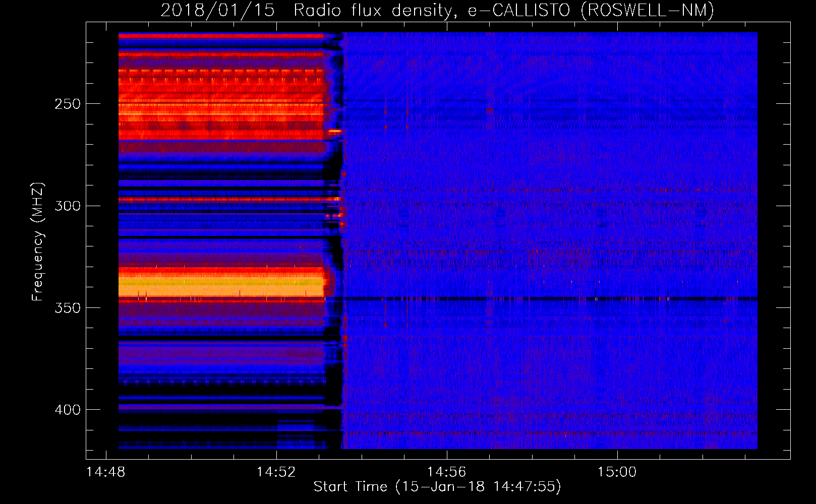Click the 250 frequency axis label
Image resolution: width=816 pixels, height=504 pixels.
68,104
